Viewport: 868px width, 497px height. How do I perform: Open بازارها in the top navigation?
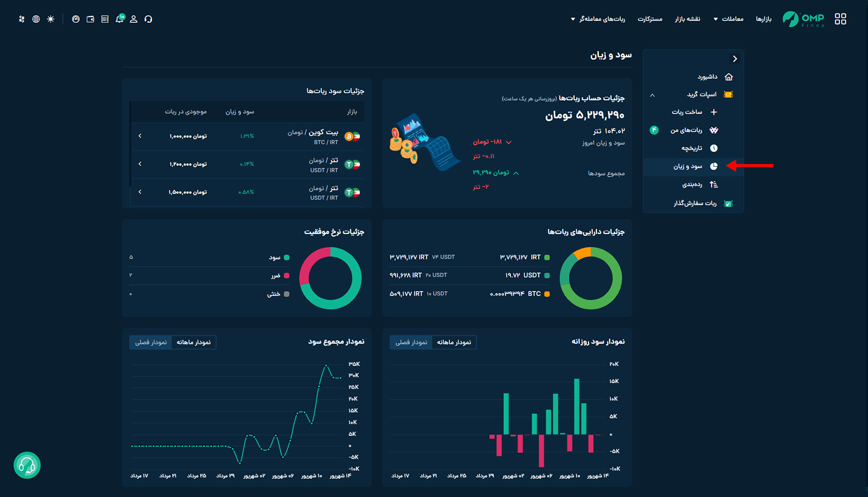pos(764,19)
